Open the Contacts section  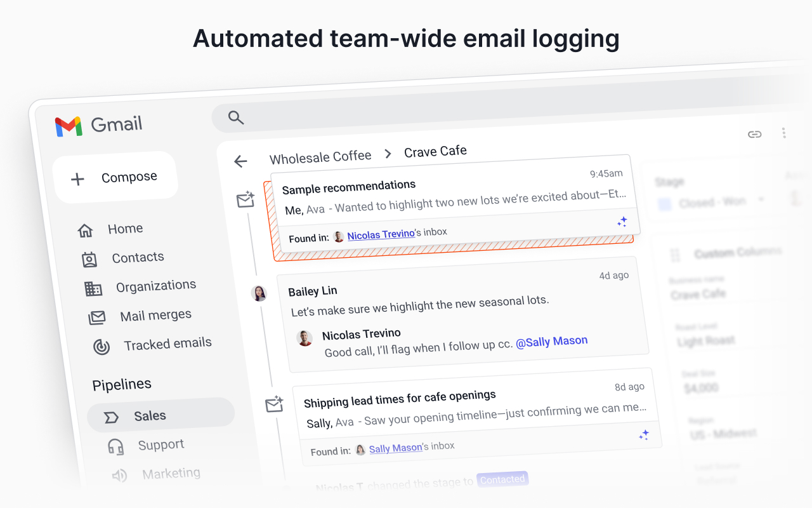click(138, 257)
